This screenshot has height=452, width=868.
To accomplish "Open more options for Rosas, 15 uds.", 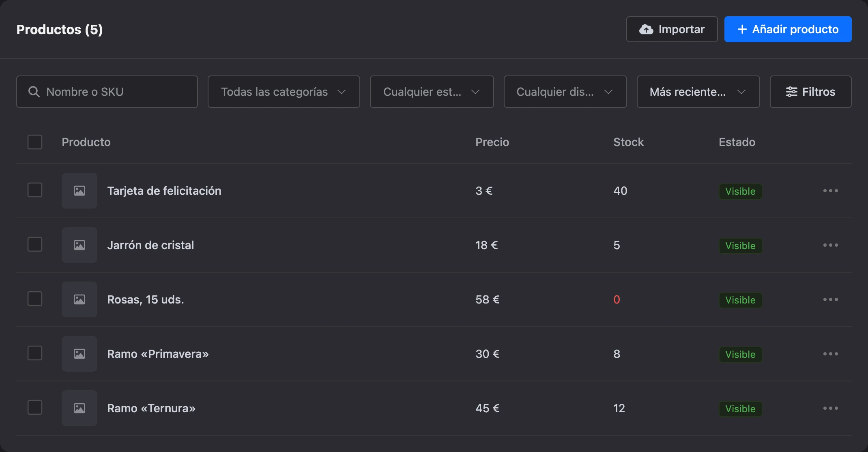I will click(830, 299).
